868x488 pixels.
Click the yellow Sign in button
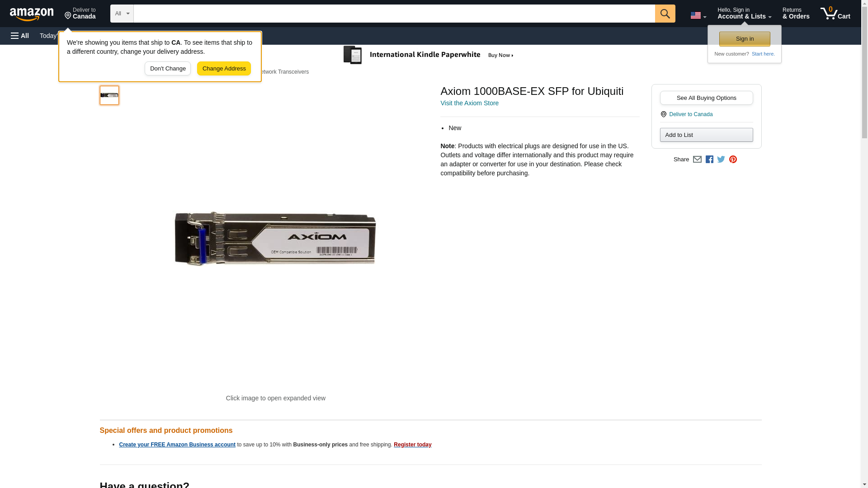[745, 39]
